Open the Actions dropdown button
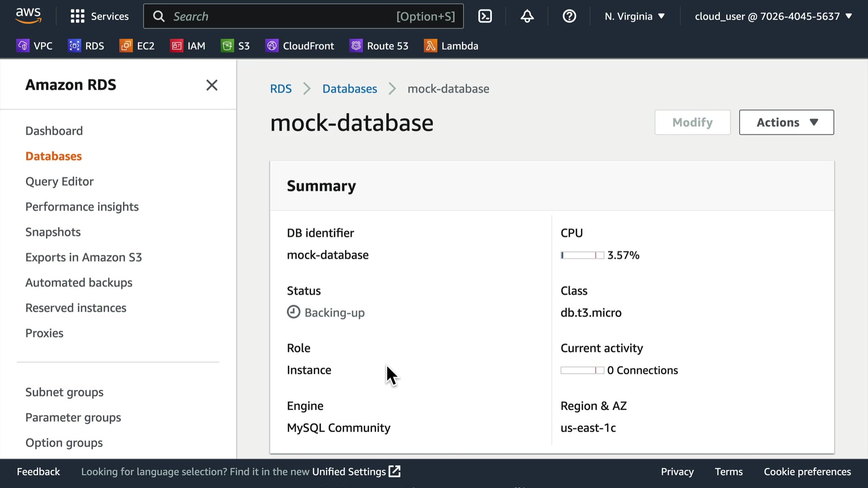Image resolution: width=868 pixels, height=488 pixels. [786, 122]
